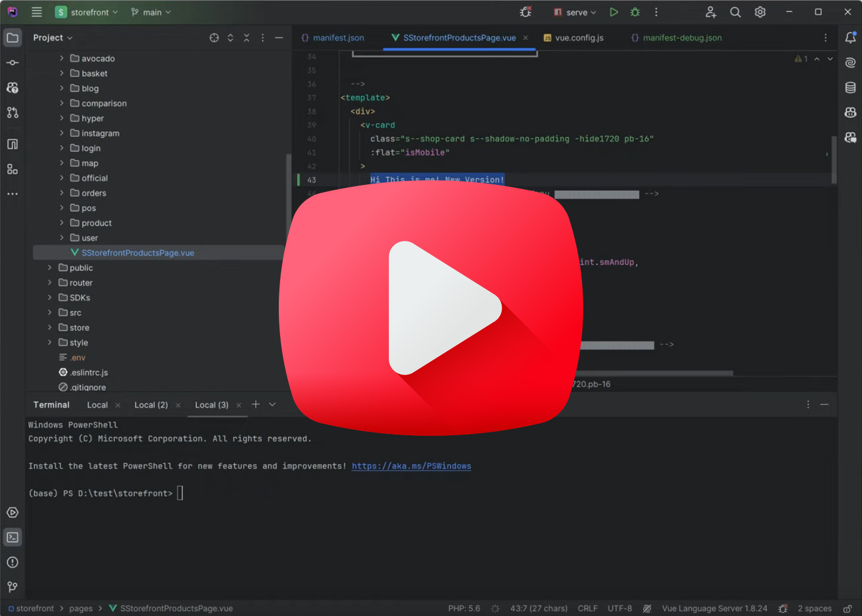The image size is (862, 616).
Task: Open Project panel options menu
Action: (x=263, y=37)
